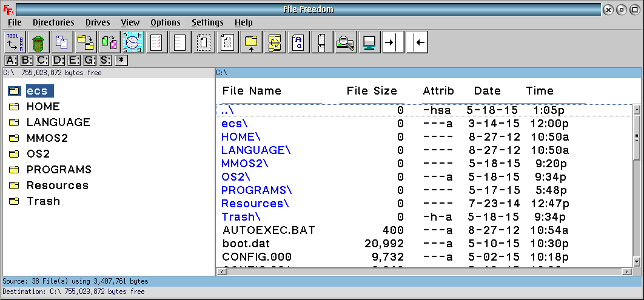The height and width of the screenshot is (300, 644).
Task: Open the Directories menu
Action: click(x=53, y=22)
